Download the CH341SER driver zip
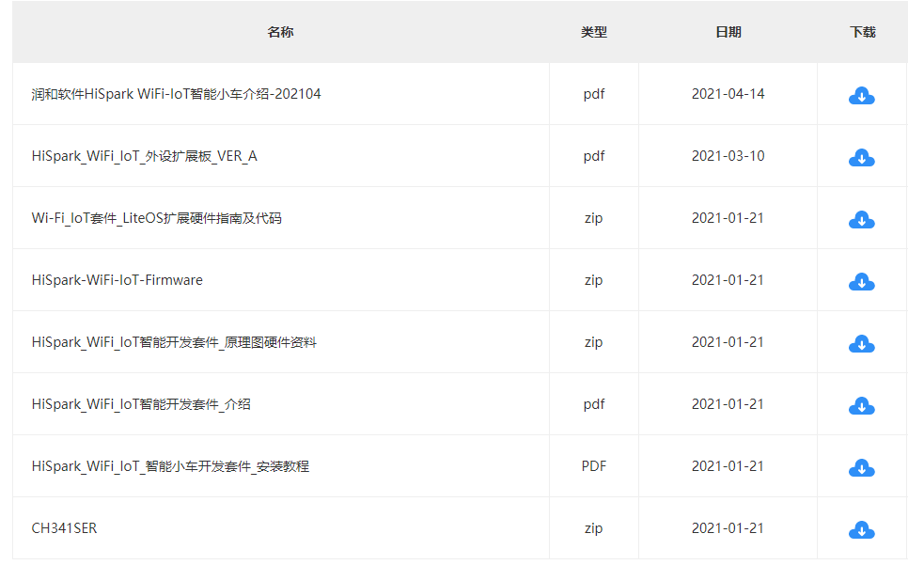The image size is (924, 565). coord(861,530)
